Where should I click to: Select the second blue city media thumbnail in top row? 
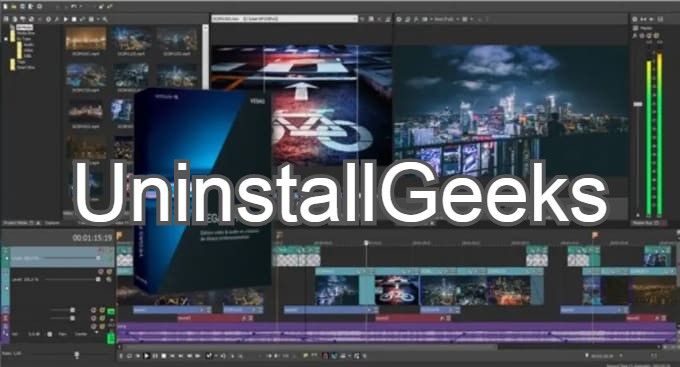(131, 39)
